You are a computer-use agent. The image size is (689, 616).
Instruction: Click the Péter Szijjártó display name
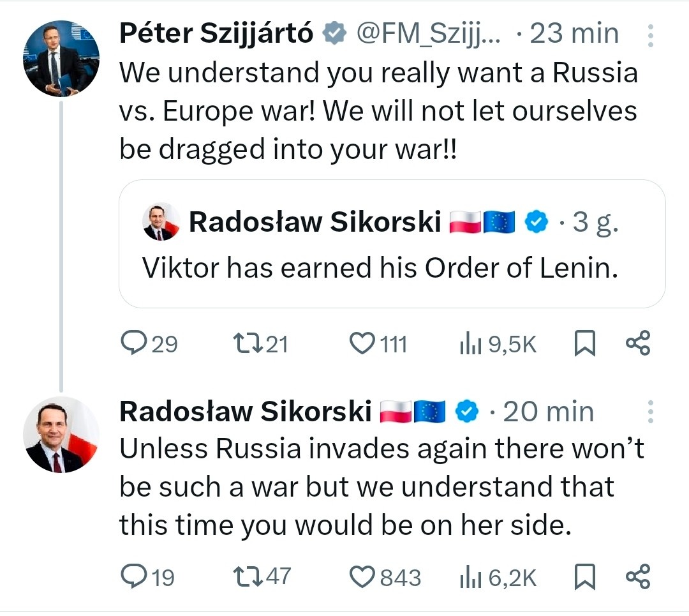pos(216,34)
